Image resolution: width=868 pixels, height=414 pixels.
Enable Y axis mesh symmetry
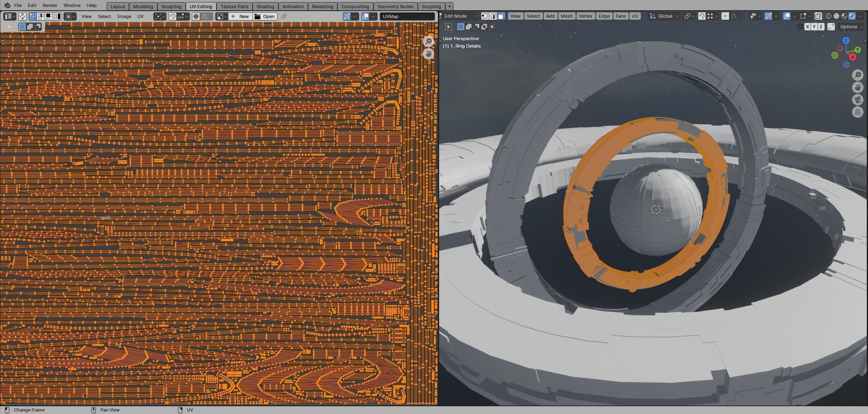[814, 27]
